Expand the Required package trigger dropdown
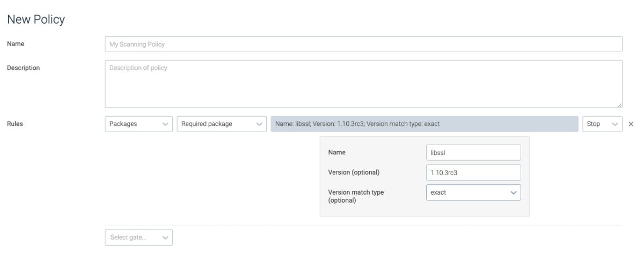The width and height of the screenshot is (644, 258). 221,124
